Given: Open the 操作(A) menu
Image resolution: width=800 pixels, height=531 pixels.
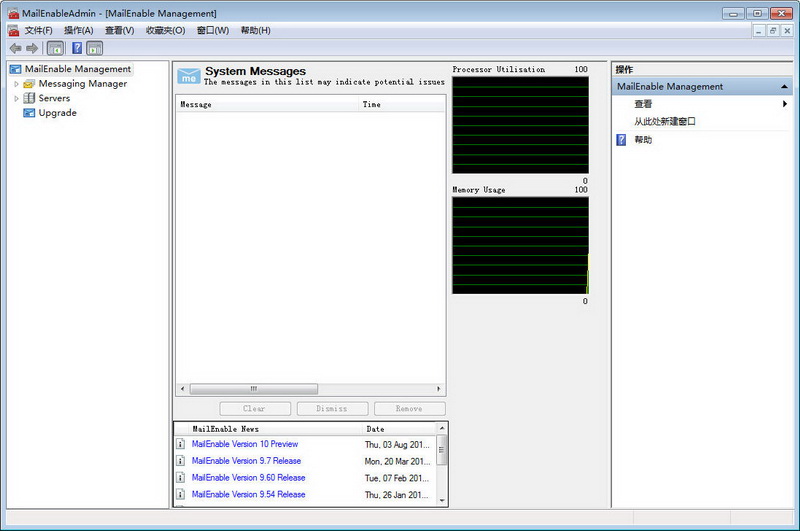Looking at the screenshot, I should (79, 31).
